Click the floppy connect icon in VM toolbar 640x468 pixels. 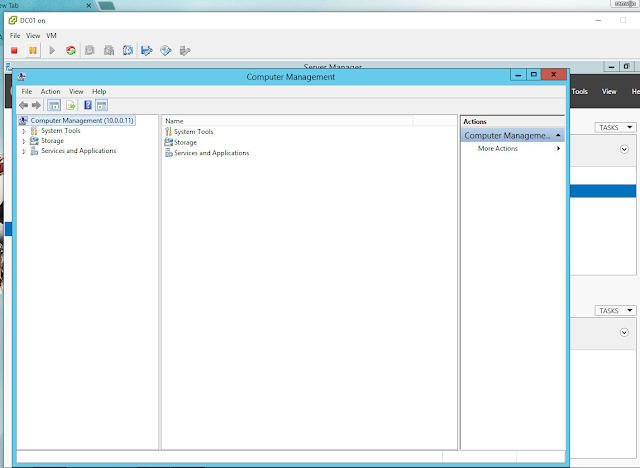click(x=147, y=51)
